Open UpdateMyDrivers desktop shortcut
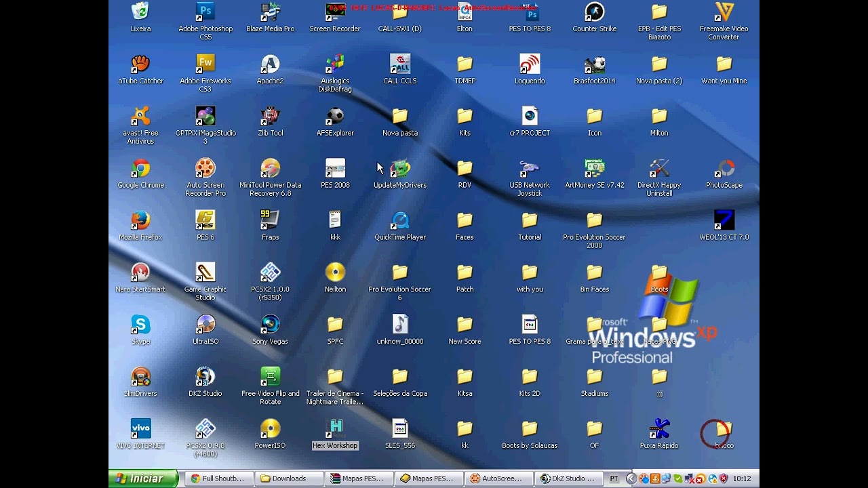This screenshot has width=868, height=488. pos(400,168)
